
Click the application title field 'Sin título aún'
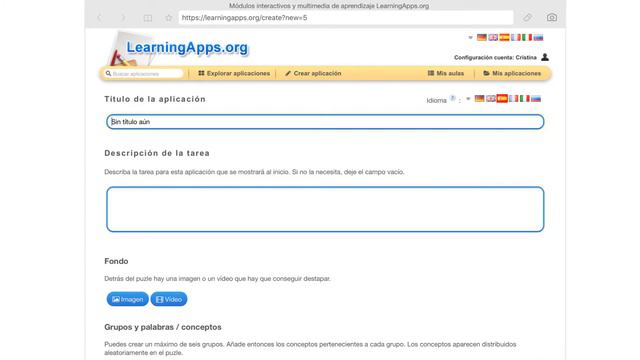(325, 122)
